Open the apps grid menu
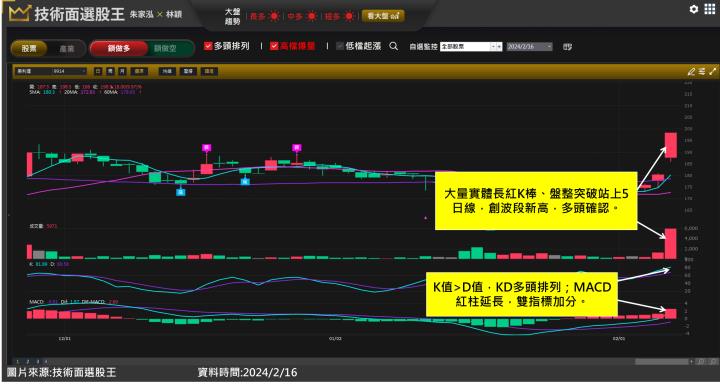 click(x=710, y=9)
